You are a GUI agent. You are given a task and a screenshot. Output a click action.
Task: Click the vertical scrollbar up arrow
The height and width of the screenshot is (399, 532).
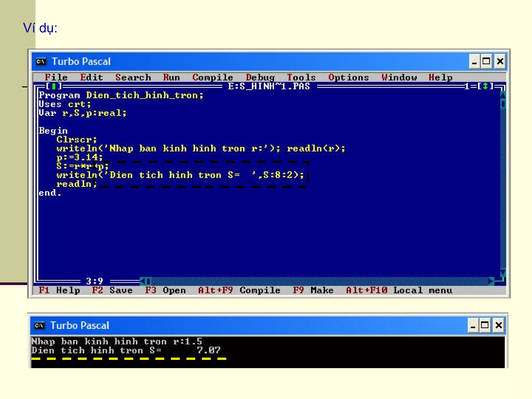pos(503,95)
